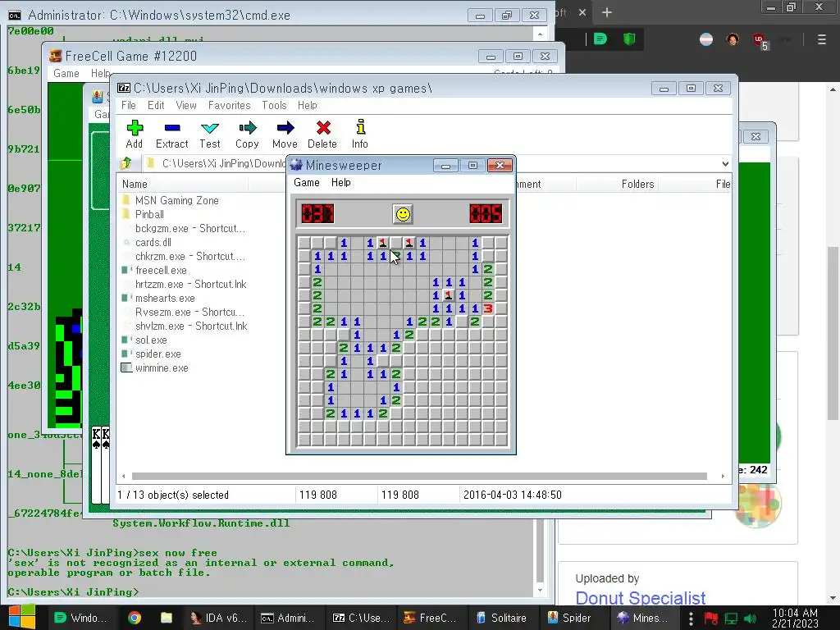Click the red Delete icon
Image resolution: width=840 pixels, height=630 pixels.
click(x=322, y=134)
